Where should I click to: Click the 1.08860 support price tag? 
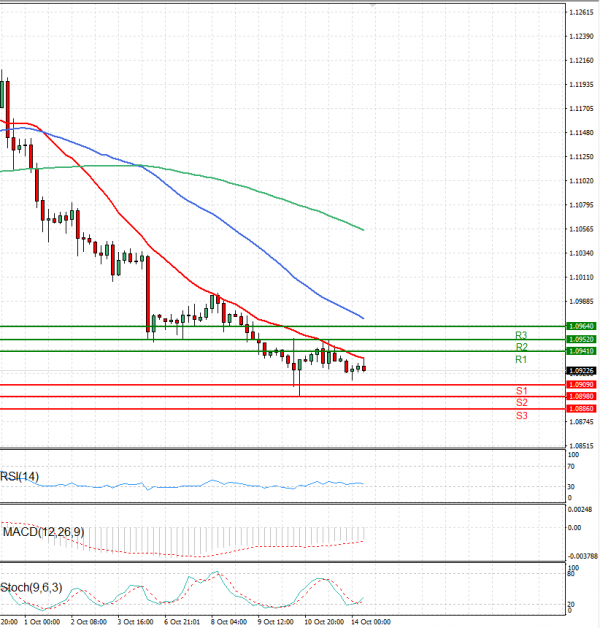[581, 409]
